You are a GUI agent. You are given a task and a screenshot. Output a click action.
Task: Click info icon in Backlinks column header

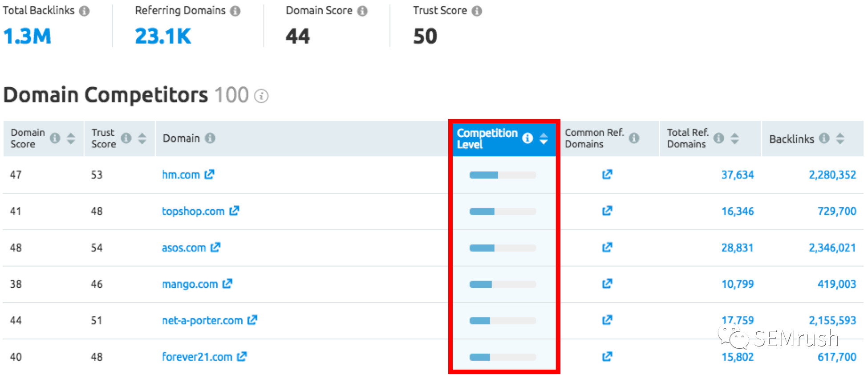824,138
